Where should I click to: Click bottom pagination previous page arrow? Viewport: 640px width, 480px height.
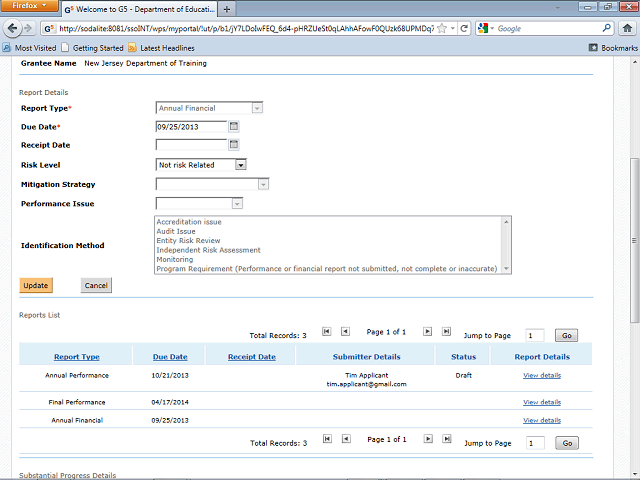pyautogui.click(x=345, y=440)
